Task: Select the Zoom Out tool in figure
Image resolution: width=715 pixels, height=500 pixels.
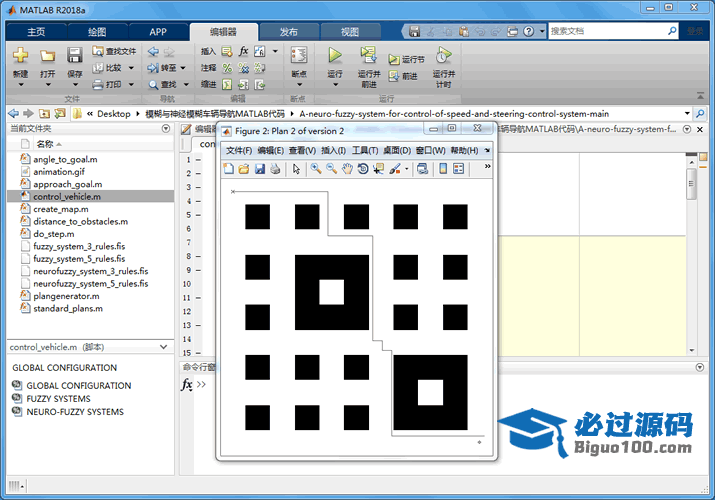Action: [332, 169]
